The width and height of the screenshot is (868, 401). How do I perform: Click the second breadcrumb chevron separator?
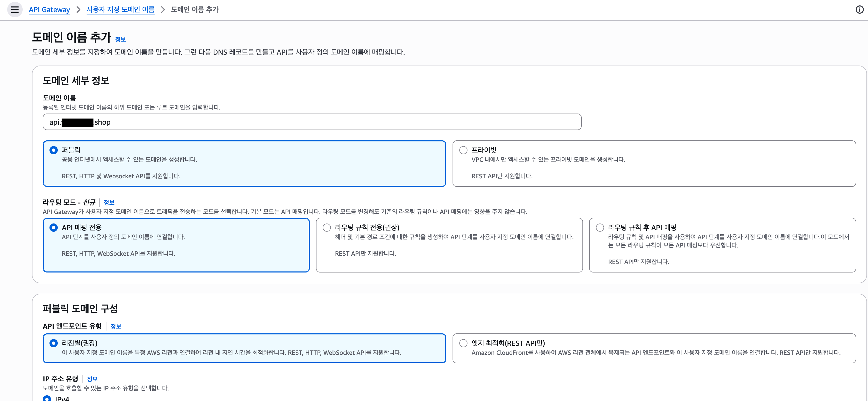coord(163,10)
